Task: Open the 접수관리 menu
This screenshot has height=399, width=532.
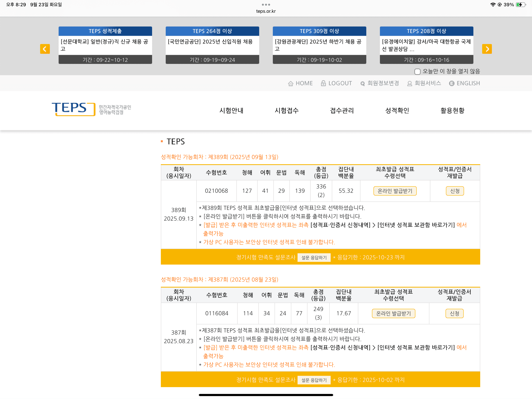Action: (x=342, y=110)
